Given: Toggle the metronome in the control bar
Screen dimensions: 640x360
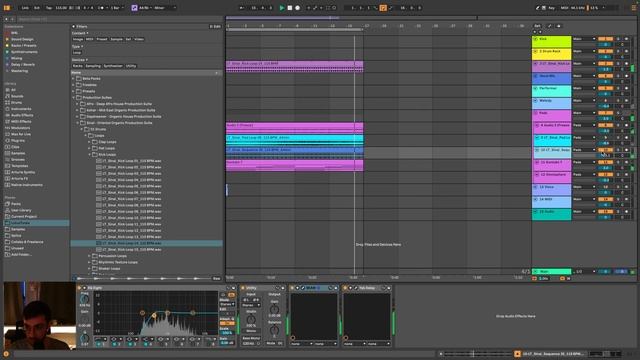Looking at the screenshot, I should 102,8.
